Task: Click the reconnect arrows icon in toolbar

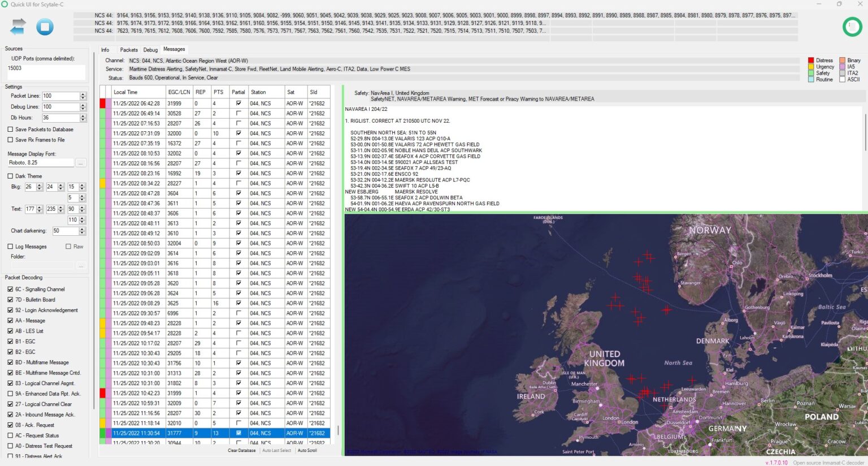Action: tap(16, 26)
